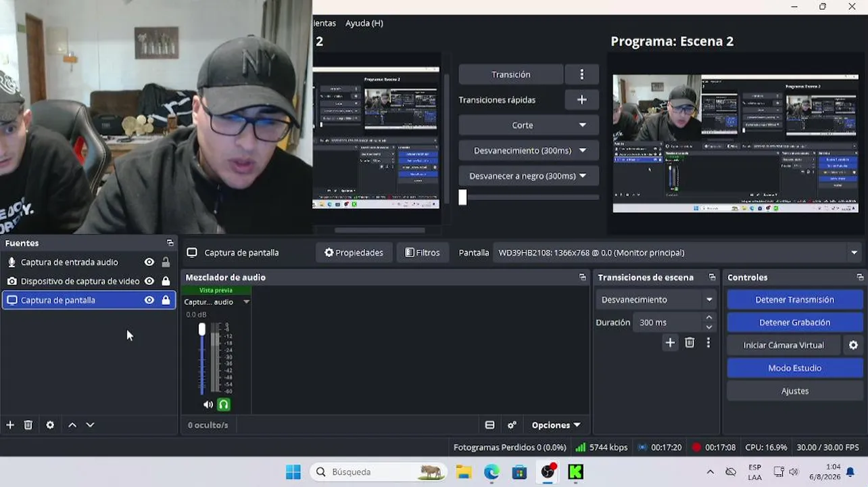Mute the audio mixer speaker icon
This screenshot has height=487, width=868.
(x=208, y=404)
